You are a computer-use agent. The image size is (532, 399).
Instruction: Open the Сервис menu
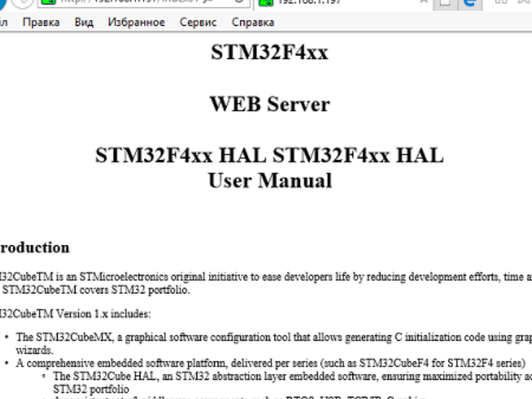[198, 22]
